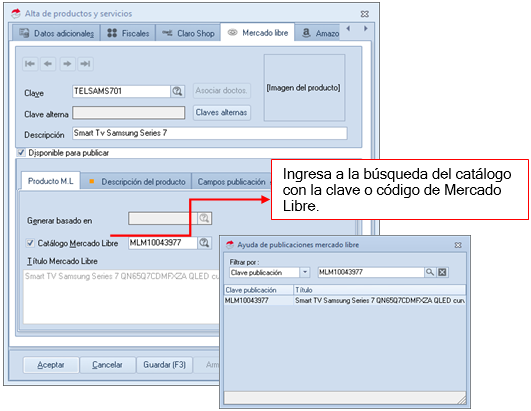
Task: Click the Título Mercado Libre text area
Action: click(121, 297)
